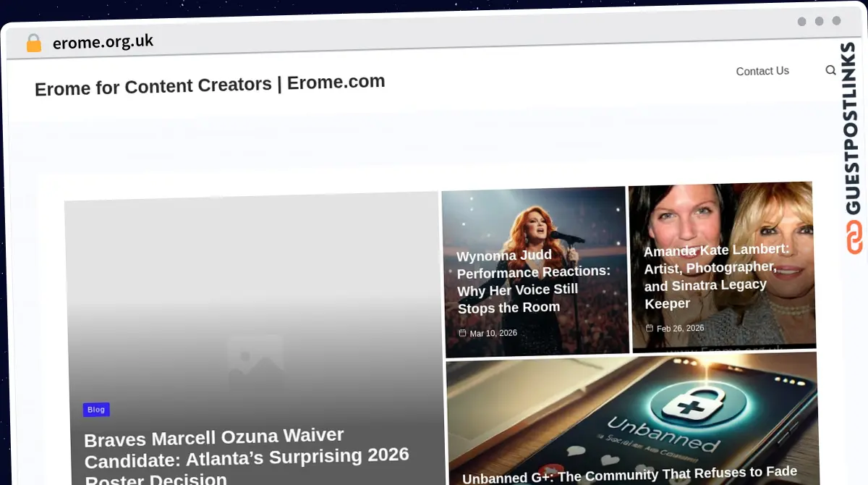868x485 pixels.
Task: Open Amanda Kate Lambert article headline
Action: [716, 276]
